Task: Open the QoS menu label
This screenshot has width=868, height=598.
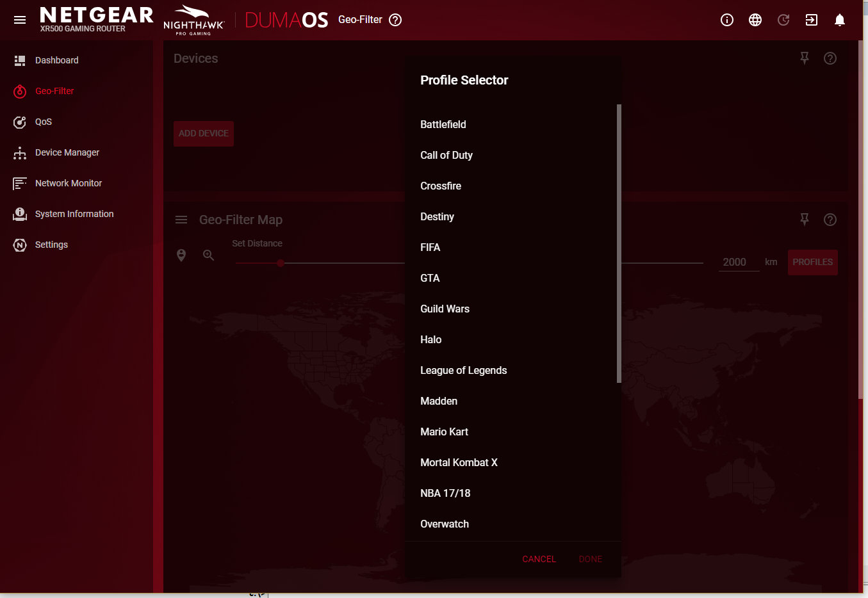Action: click(44, 122)
